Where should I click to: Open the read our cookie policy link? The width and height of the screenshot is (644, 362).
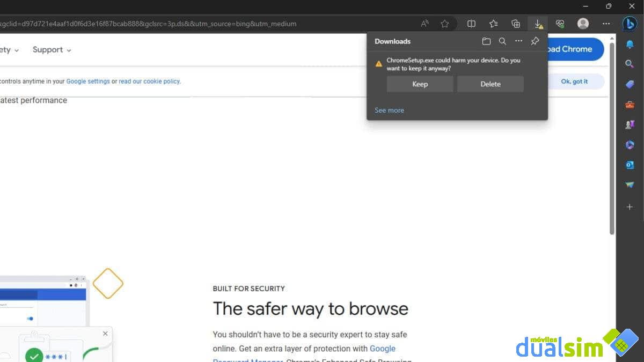click(x=150, y=82)
